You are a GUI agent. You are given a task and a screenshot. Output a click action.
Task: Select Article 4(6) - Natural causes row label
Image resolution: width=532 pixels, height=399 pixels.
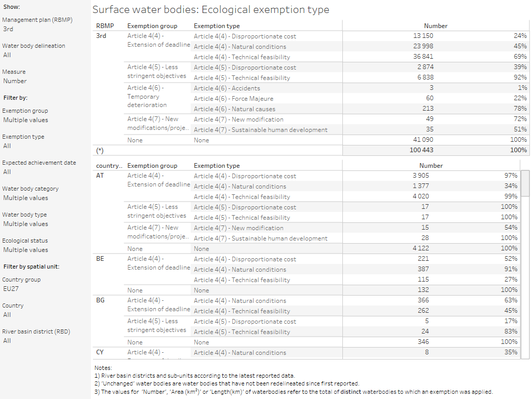click(234, 109)
